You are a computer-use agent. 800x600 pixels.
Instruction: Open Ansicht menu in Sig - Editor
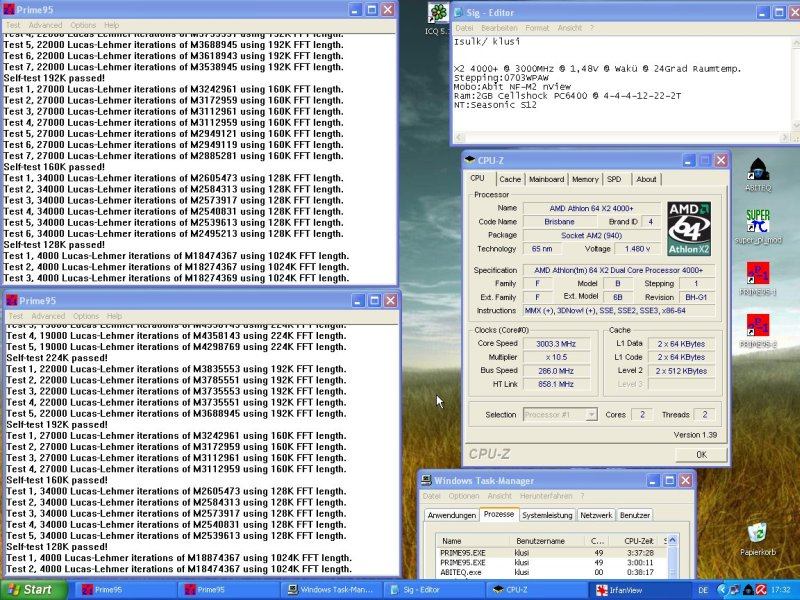click(x=570, y=28)
